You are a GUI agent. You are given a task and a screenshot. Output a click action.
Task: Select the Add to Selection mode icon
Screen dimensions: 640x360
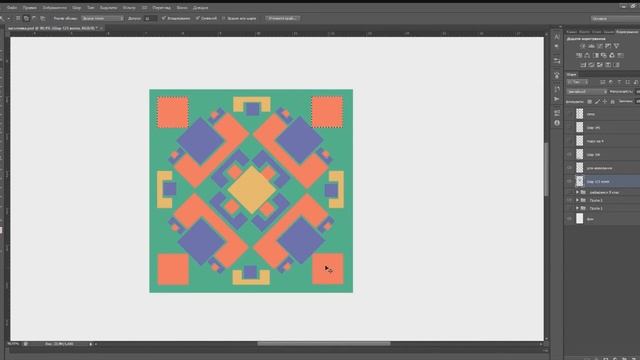[26, 18]
